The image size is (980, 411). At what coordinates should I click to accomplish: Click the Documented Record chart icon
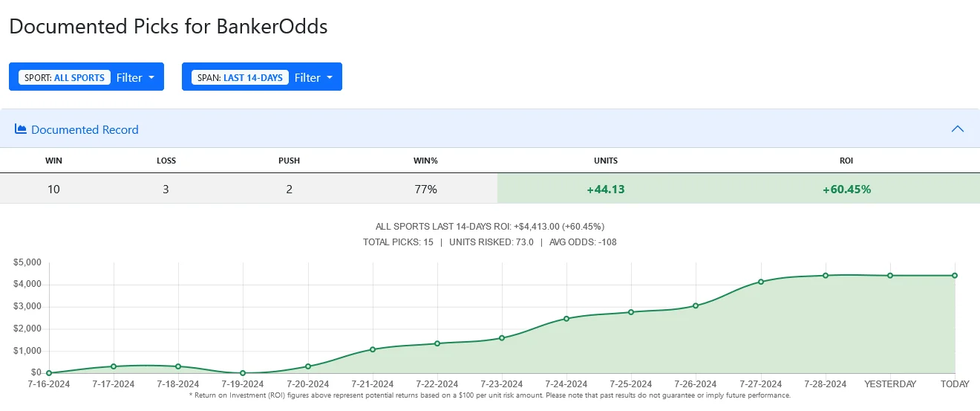21,129
